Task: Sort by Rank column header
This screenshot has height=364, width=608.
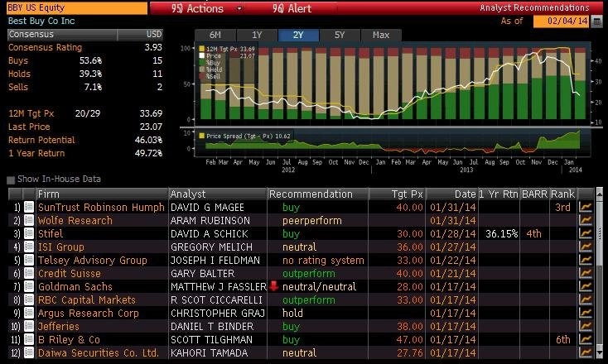Action: [x=563, y=194]
